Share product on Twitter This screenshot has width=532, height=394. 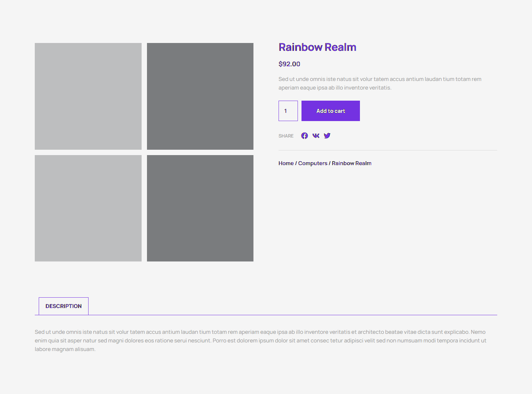click(327, 136)
